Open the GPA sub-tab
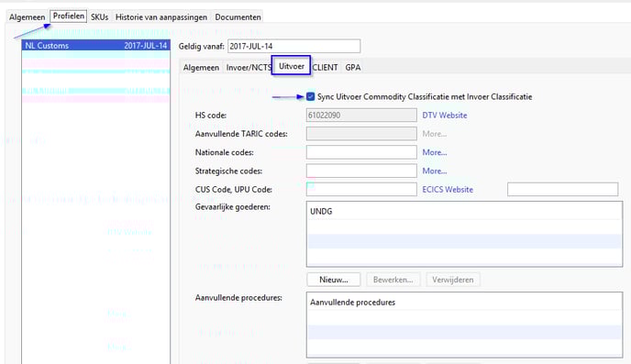The width and height of the screenshot is (631, 364). (353, 68)
